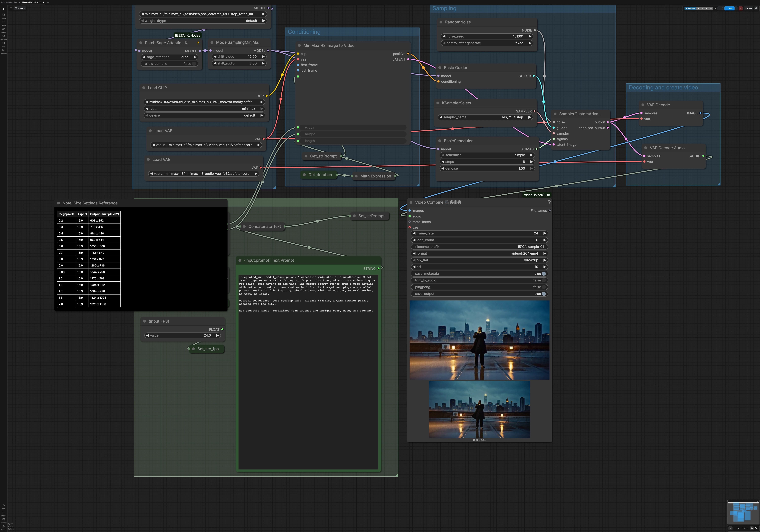Toggle allow_compile on Patch Sage Attention
Viewport: 760px width, 532px height.
coord(169,64)
